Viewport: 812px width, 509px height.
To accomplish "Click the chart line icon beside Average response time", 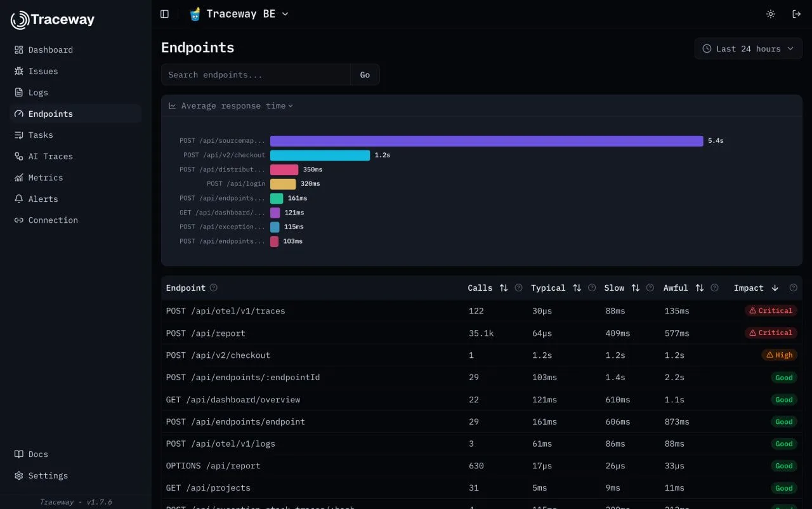I will (172, 106).
